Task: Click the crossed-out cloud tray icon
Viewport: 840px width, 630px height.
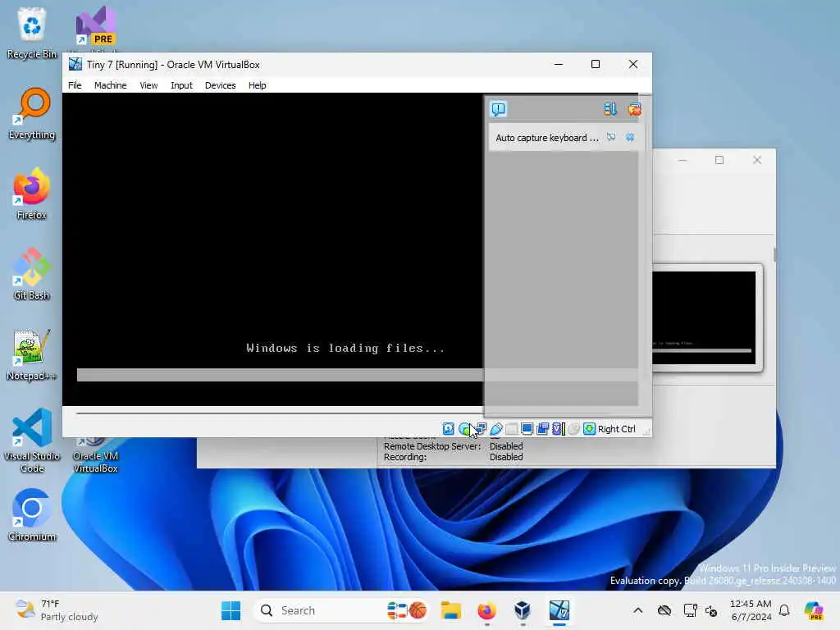Action: pyautogui.click(x=664, y=610)
